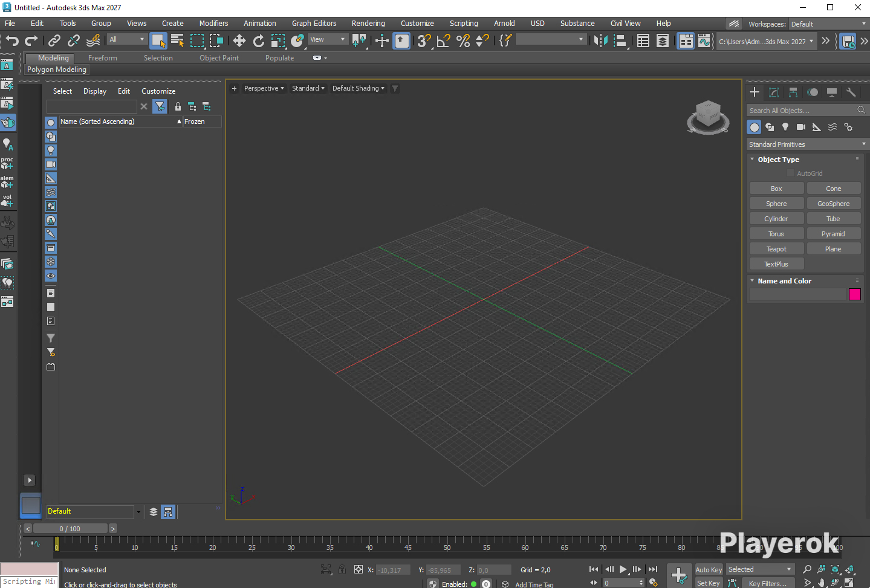Open the Utilities wrench tab icon

pyautogui.click(x=851, y=92)
